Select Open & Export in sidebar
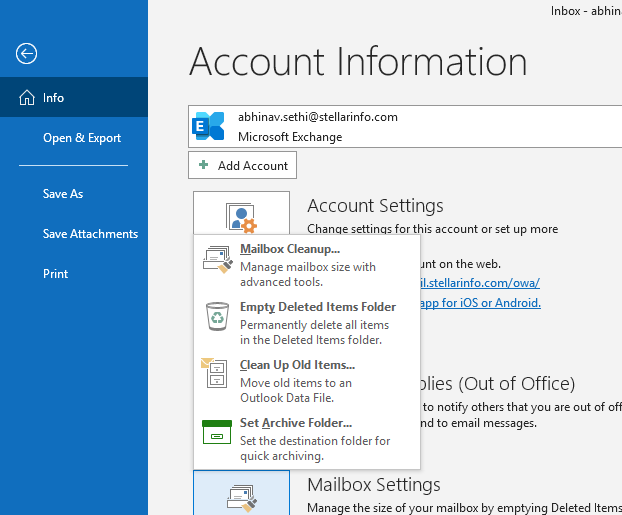This screenshot has height=515, width=622. coord(82,138)
